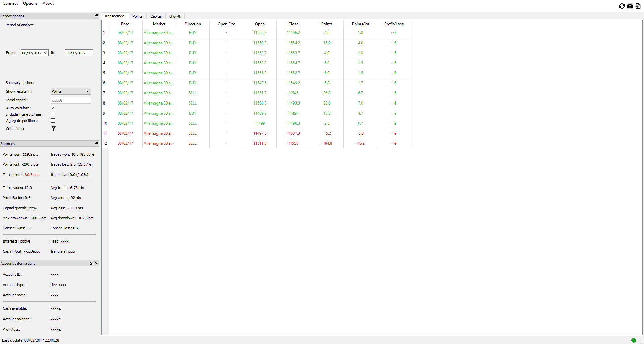The width and height of the screenshot is (644, 344).
Task: Expand the Show results in dropdown
Action: (x=71, y=91)
